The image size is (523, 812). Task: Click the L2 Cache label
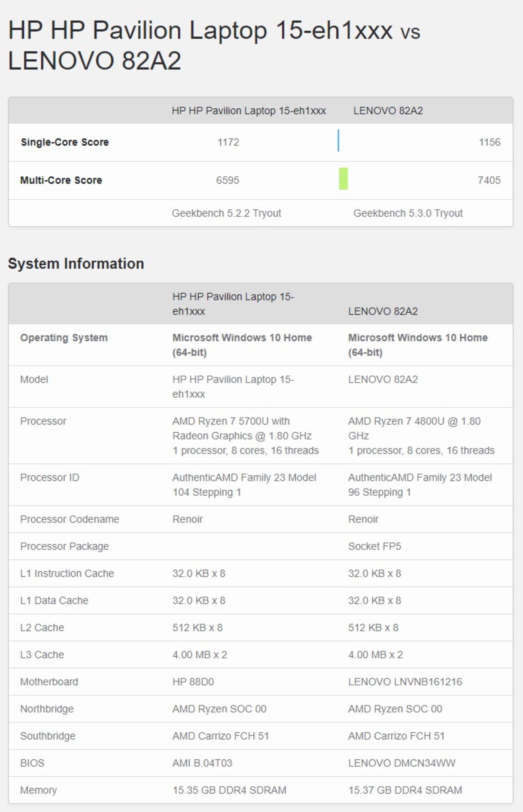point(42,628)
